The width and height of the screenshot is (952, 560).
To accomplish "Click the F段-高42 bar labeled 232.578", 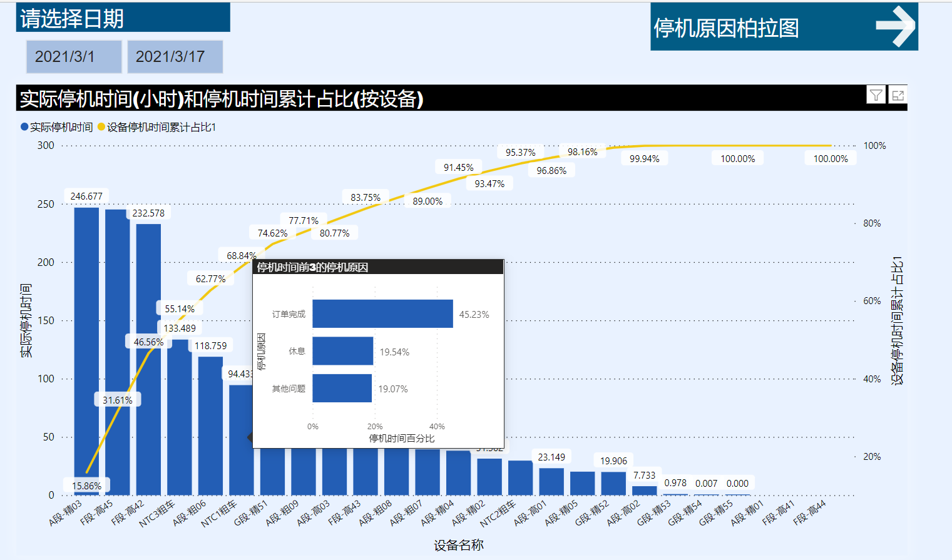I will [148, 359].
